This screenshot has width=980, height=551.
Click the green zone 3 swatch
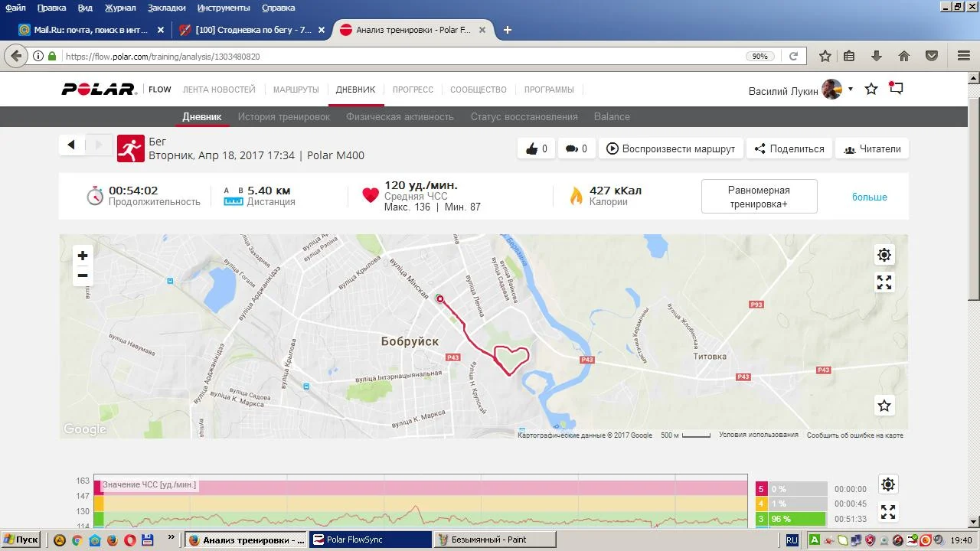761,519
